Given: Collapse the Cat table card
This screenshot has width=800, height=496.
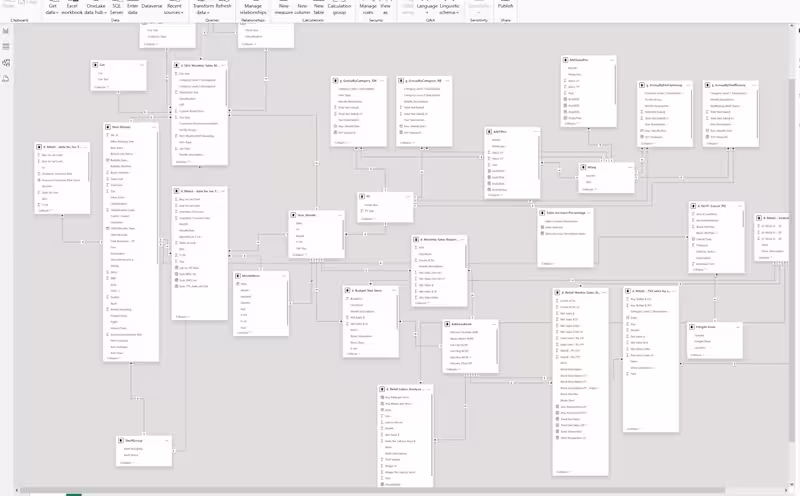Looking at the screenshot, I should [101, 87].
